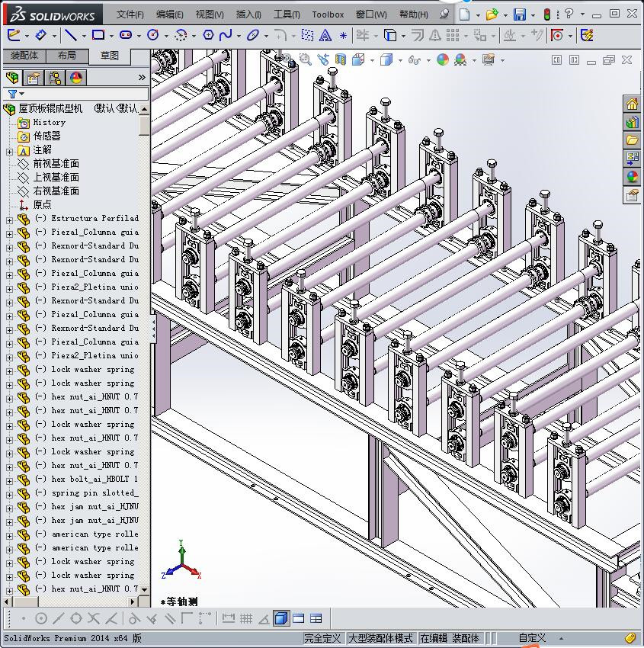Toggle the rebuild traffic light icon
The width and height of the screenshot is (644, 648).
[546, 14]
